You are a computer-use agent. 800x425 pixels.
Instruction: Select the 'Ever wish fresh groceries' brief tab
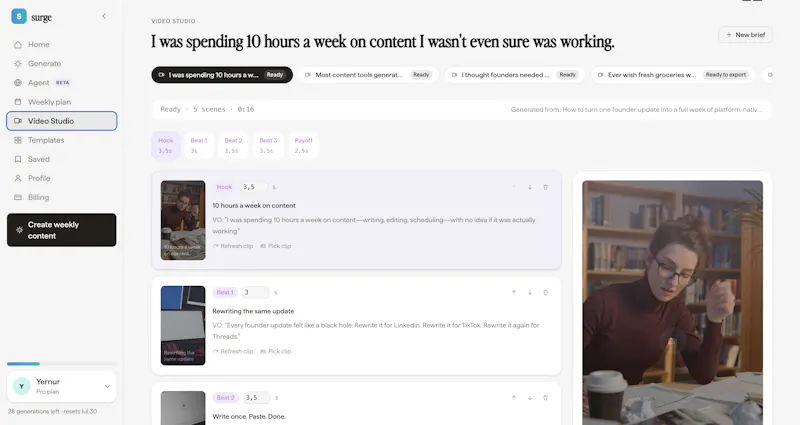pos(673,75)
